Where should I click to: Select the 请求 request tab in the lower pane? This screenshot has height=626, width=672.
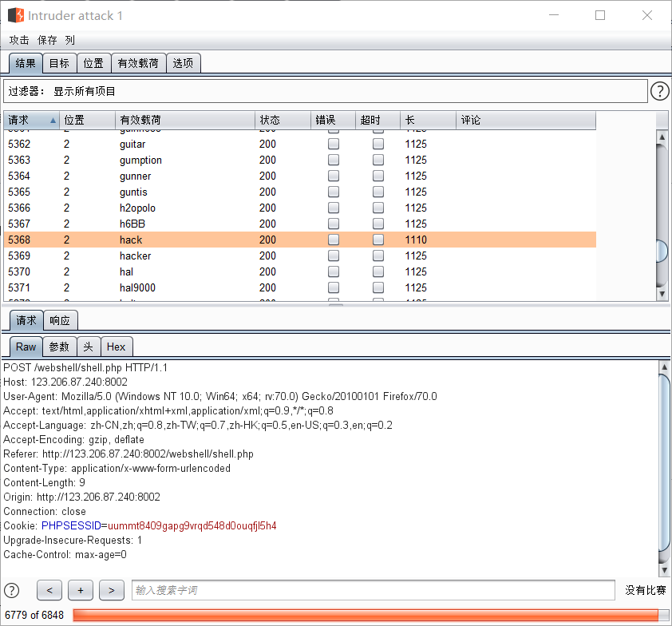(x=26, y=321)
